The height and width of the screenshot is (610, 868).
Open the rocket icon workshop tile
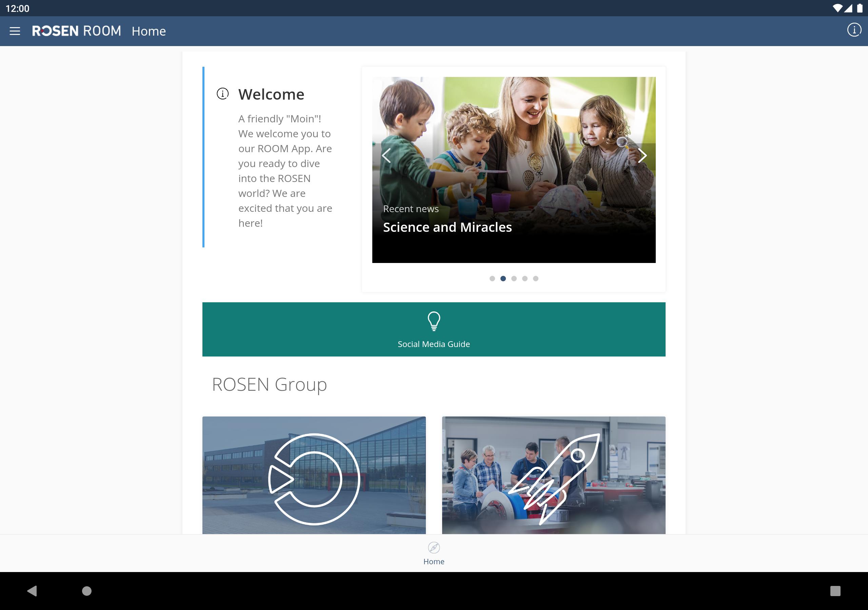(553, 475)
